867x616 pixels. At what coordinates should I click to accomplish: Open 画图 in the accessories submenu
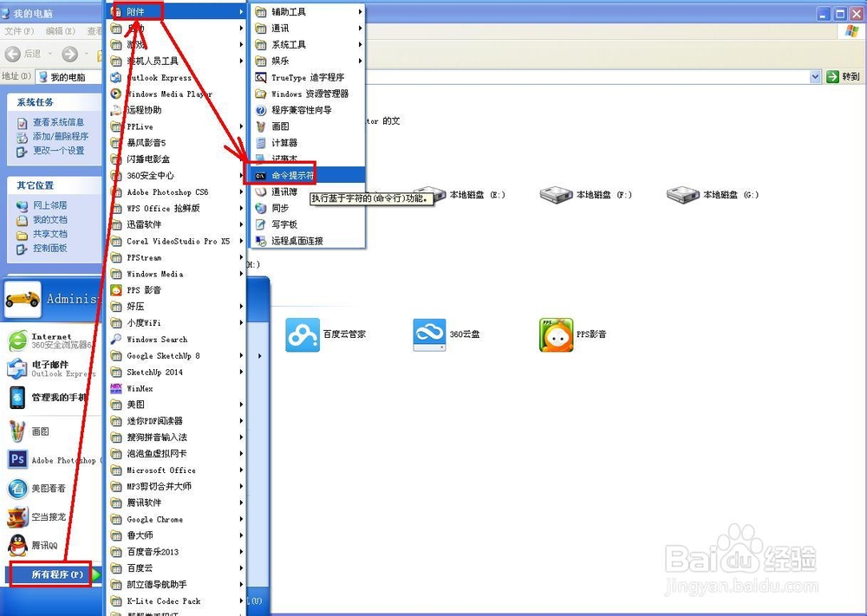(308, 126)
